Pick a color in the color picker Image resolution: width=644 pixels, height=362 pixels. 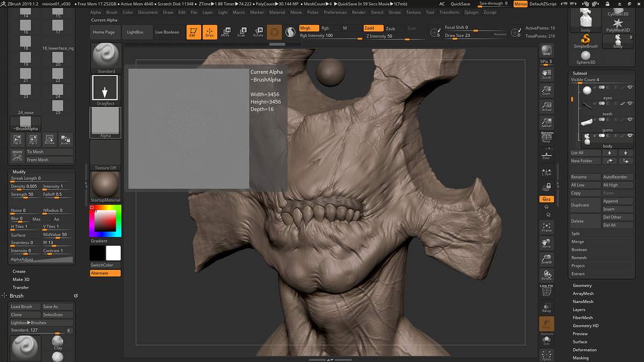click(105, 220)
